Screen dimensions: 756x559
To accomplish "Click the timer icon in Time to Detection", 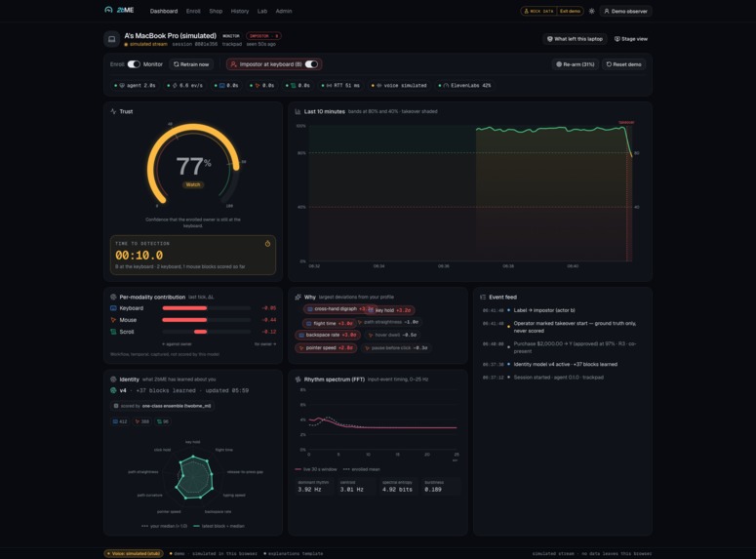I will (x=267, y=244).
